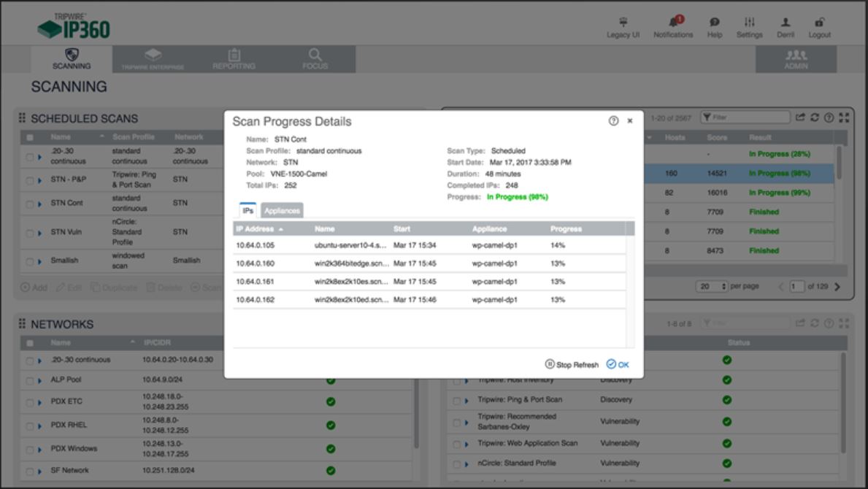Screen dimensions: 868x489
Task: Select the 10.64.0.160 row
Action: click(429, 263)
